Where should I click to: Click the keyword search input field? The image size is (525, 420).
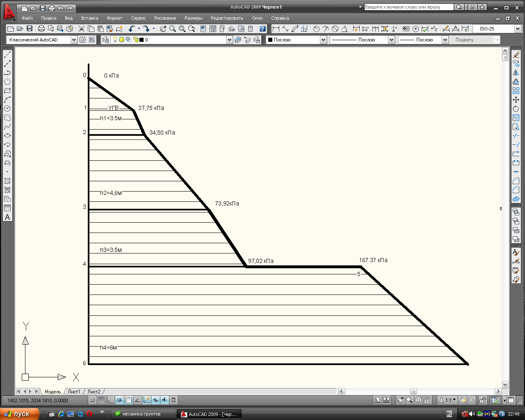409,7
